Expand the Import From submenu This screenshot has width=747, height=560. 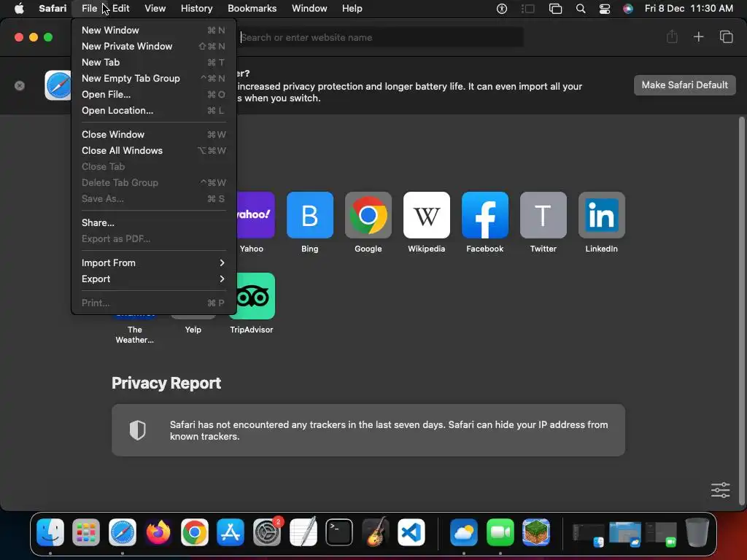[x=153, y=262]
